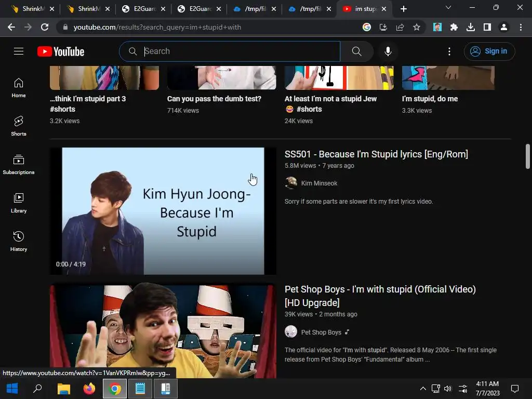This screenshot has height=399, width=532.
Task: Toggle the Chrome side panel
Action: coord(487,27)
